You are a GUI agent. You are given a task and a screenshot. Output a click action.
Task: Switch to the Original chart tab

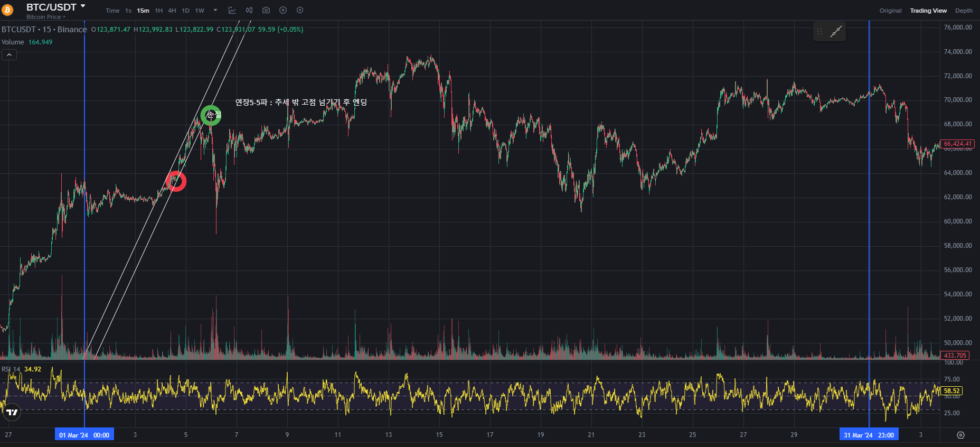890,11
